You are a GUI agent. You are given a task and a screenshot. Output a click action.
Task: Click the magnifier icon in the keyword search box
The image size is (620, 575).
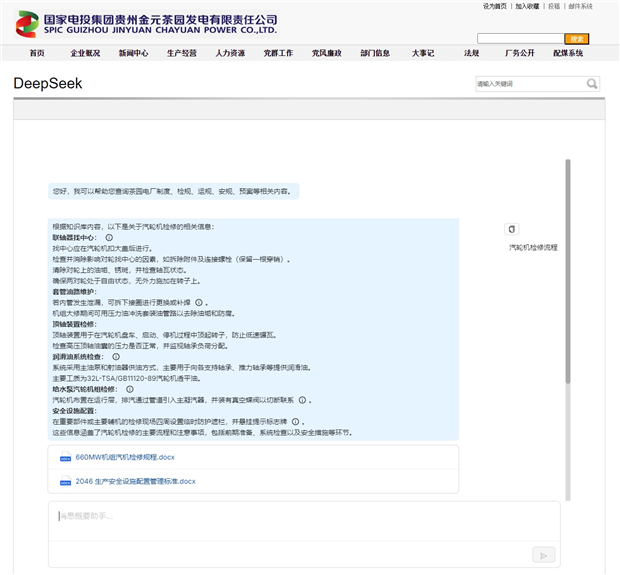592,83
